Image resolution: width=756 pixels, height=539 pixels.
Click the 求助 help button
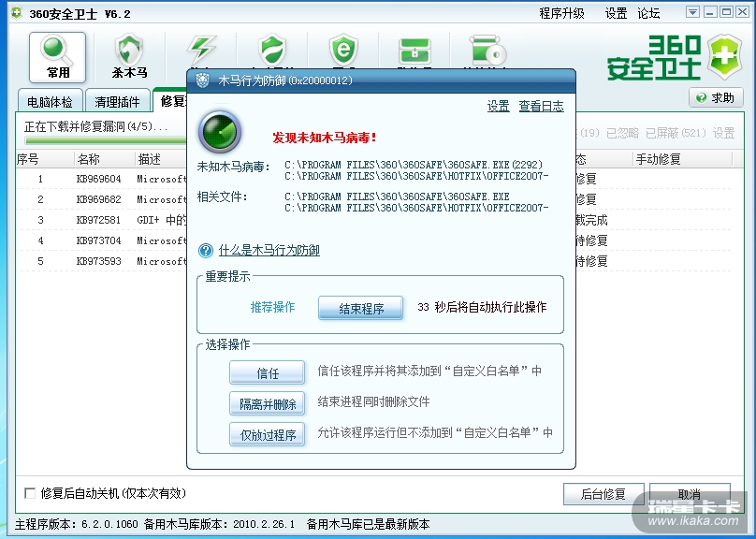click(x=716, y=98)
